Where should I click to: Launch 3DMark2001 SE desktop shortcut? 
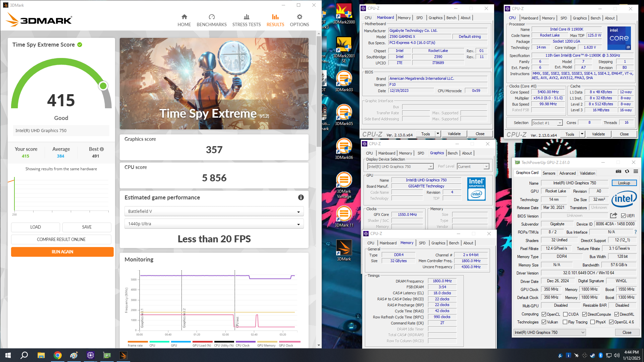[344, 50]
